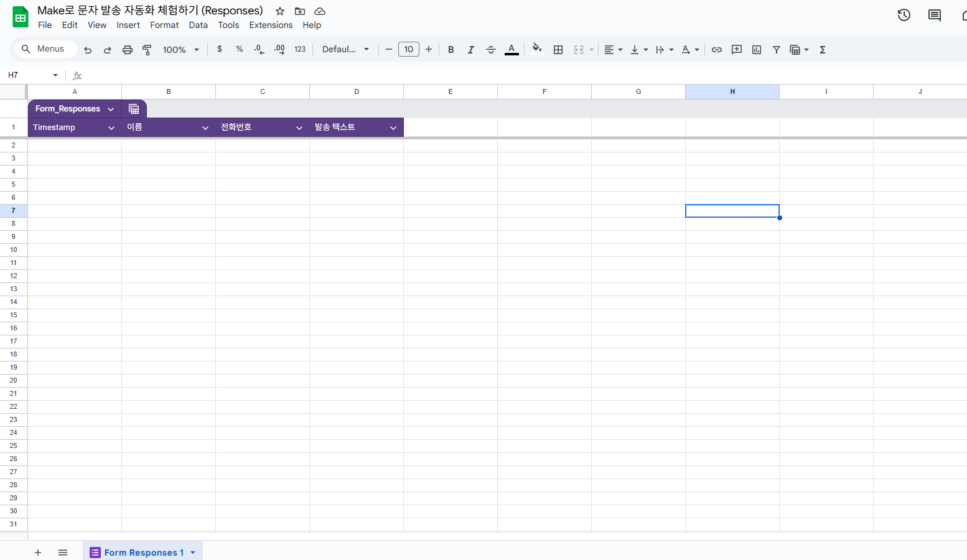This screenshot has height=560, width=967.
Task: Select the Form Responses 1 sheet tab
Action: click(x=143, y=553)
